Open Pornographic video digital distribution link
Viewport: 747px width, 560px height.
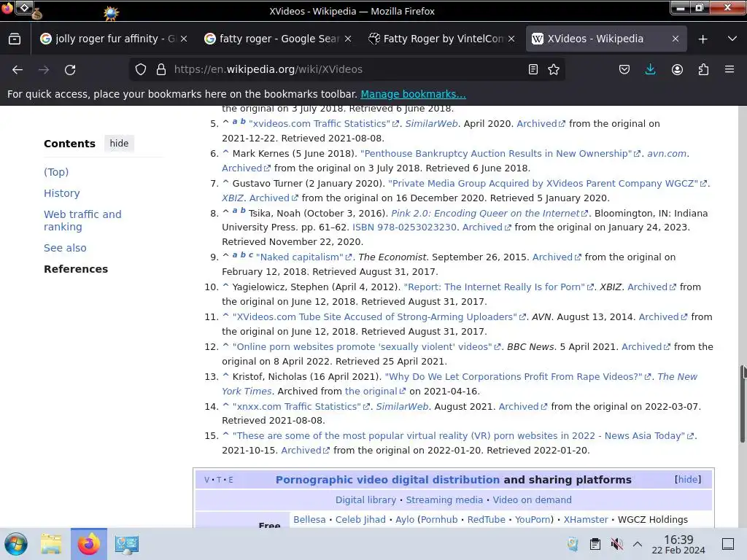click(387, 480)
